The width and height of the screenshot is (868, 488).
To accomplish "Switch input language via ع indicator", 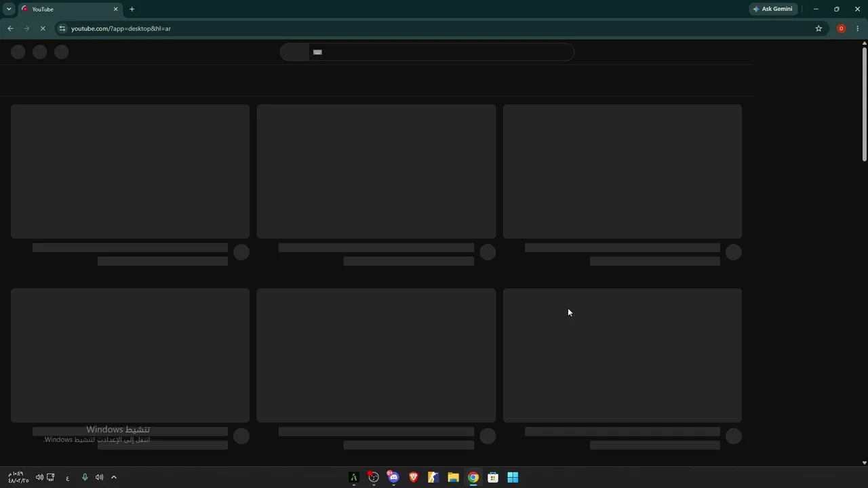I will 67,478.
